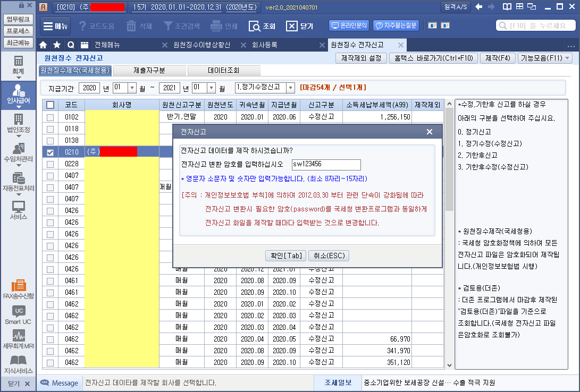
Task: Click the home icon in tab bar
Action: (x=44, y=45)
